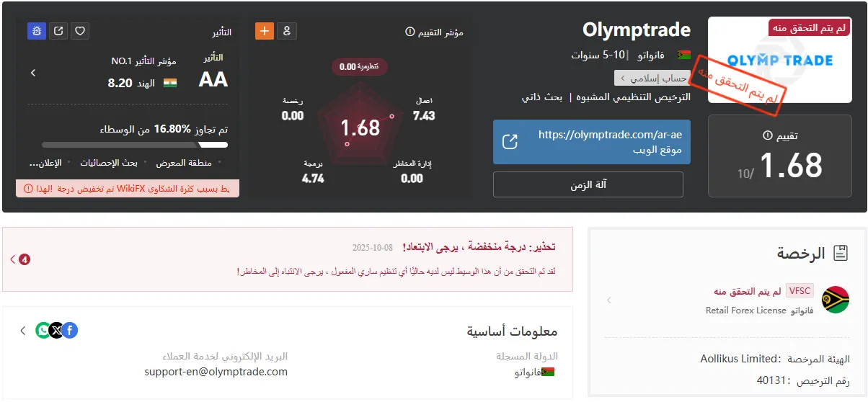Click the info icon above the 1.68 rating

tap(767, 135)
